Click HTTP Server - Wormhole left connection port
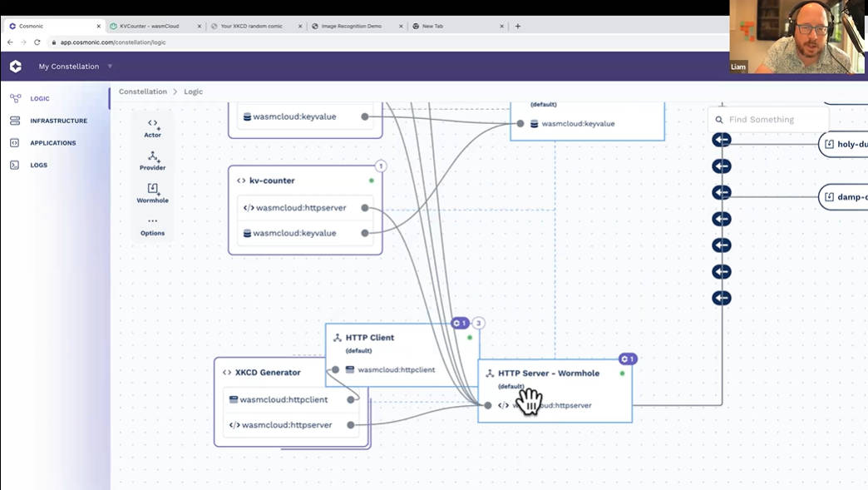This screenshot has width=868, height=490. coord(488,405)
